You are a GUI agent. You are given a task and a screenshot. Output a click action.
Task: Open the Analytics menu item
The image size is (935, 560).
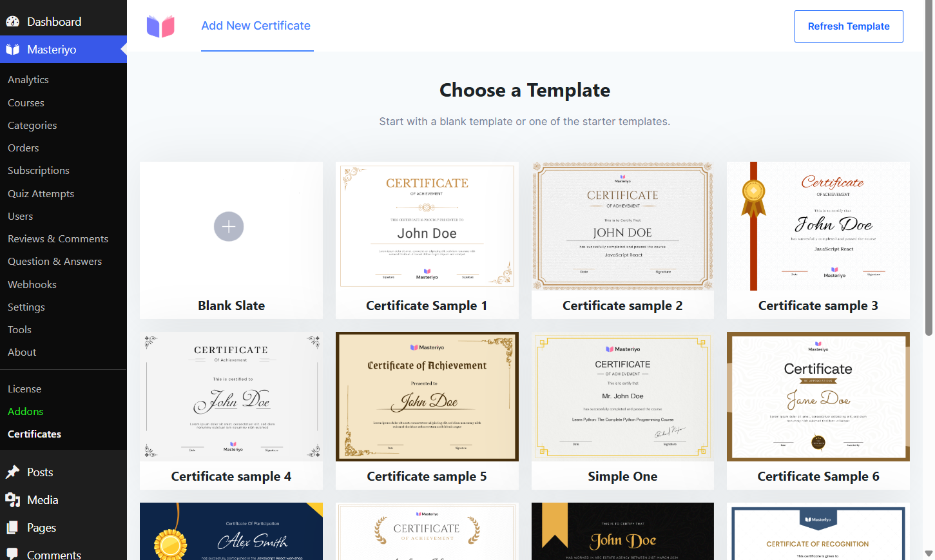pyautogui.click(x=28, y=79)
